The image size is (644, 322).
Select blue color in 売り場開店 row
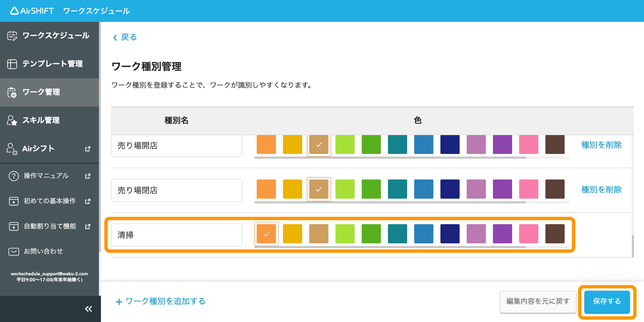click(424, 145)
